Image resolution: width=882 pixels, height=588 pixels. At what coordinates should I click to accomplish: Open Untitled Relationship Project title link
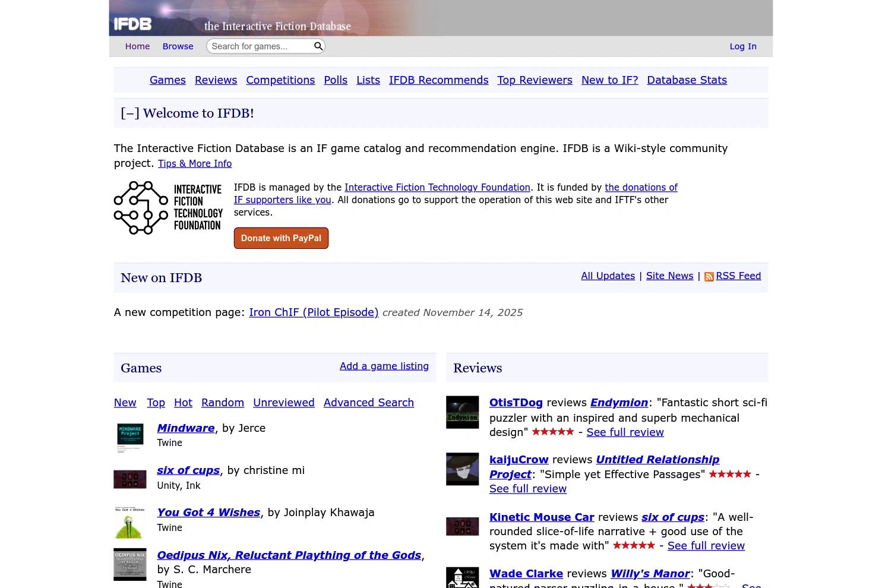point(604,467)
